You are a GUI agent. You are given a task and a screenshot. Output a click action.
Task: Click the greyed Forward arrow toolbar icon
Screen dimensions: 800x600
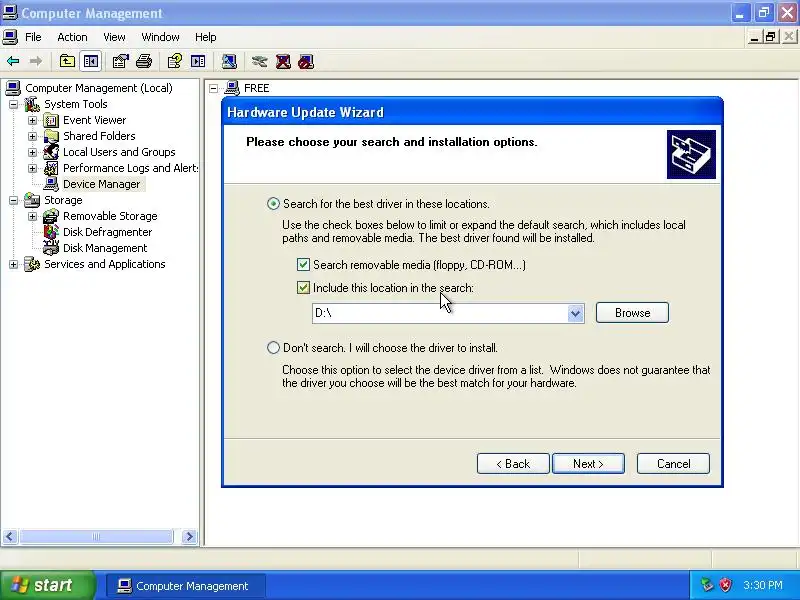36,62
